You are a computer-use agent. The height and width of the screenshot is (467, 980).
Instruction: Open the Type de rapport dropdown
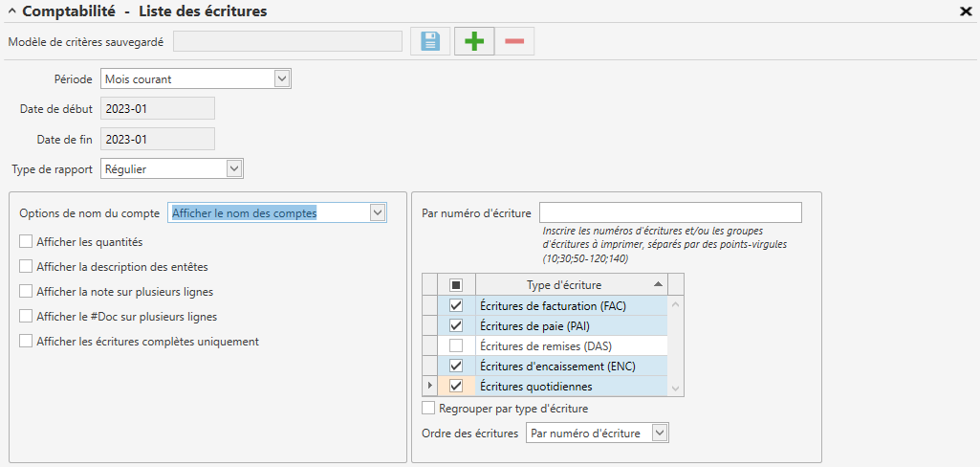pos(233,168)
